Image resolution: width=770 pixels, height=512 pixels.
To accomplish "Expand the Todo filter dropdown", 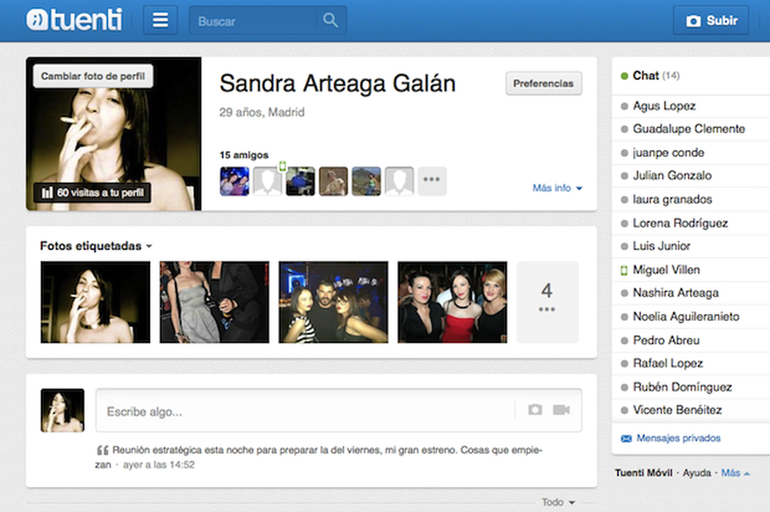I will coord(558,502).
